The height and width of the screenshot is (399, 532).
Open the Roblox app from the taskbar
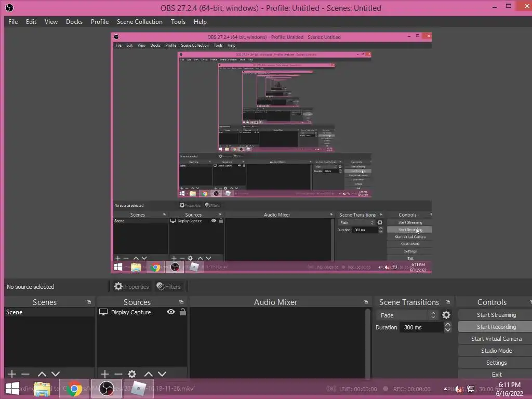(138, 389)
